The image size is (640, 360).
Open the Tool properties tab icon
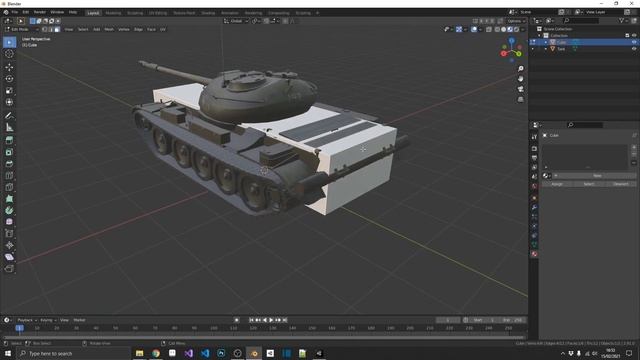pyautogui.click(x=534, y=137)
